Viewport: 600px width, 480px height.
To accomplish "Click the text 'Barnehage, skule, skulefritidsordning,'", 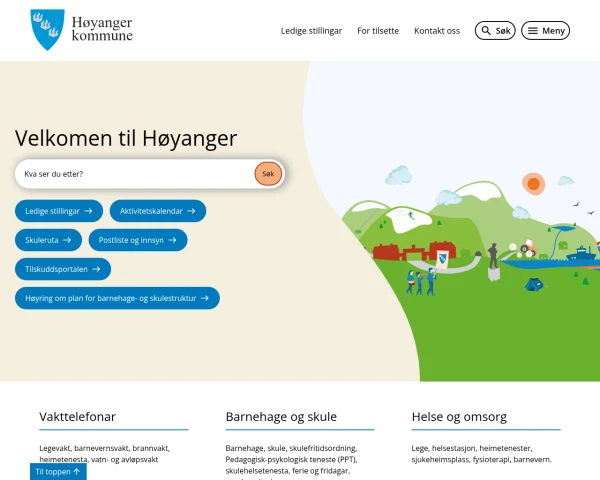I will point(291,448).
